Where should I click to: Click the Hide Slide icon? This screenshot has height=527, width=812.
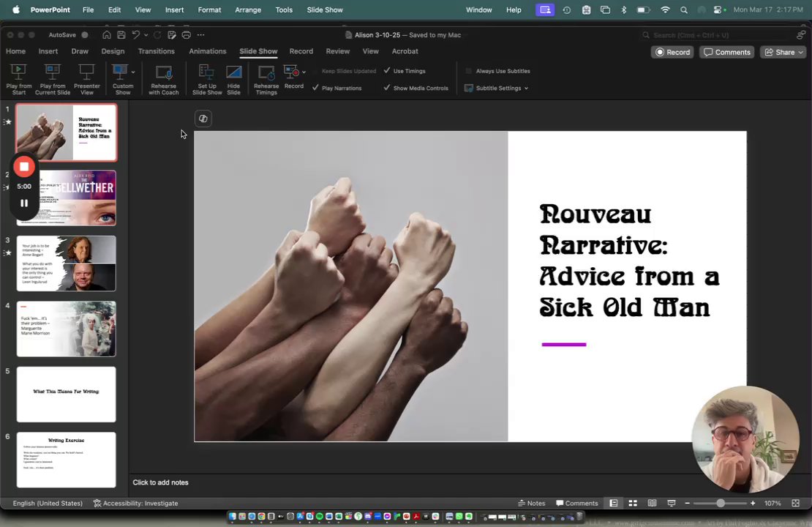(x=233, y=72)
